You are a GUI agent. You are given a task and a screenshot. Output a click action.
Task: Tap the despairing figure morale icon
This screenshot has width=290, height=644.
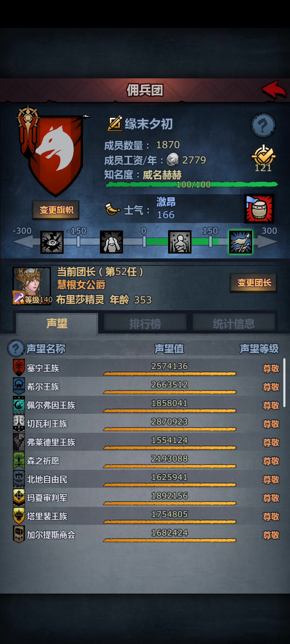111,242
